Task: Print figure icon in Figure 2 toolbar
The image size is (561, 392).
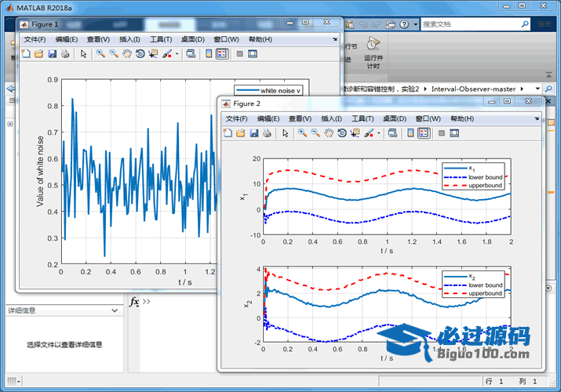Action: 267,133
